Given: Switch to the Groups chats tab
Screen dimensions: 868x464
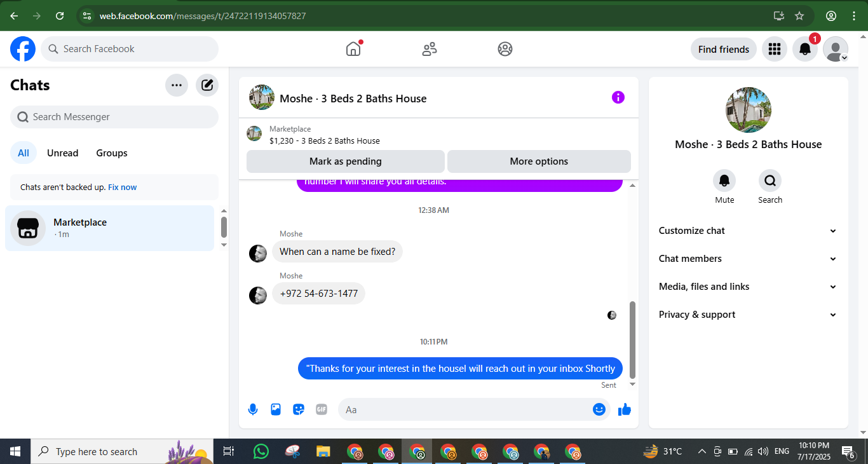Looking at the screenshot, I should [x=112, y=153].
